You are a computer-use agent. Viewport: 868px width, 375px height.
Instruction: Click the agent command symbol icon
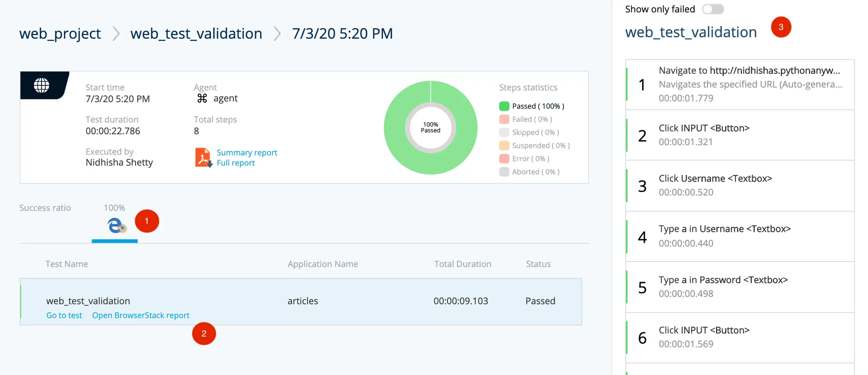click(202, 99)
